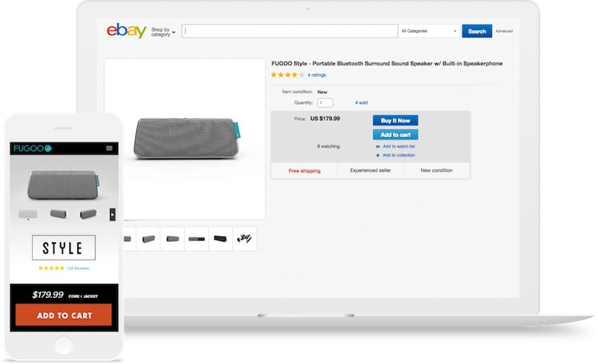This screenshot has height=364, width=598.
Task: Select the last thumbnail in eBay gallery strip
Action: tap(245, 238)
